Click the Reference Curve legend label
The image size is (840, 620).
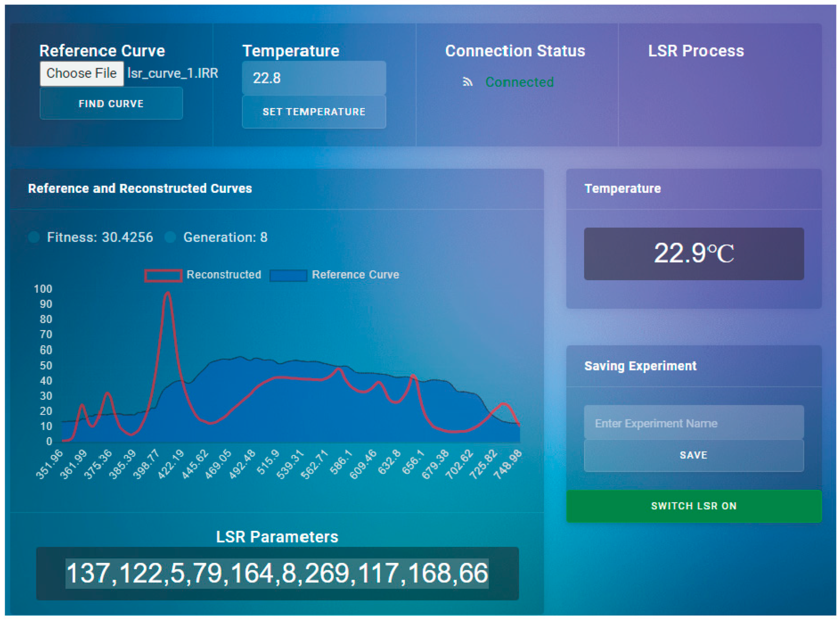(x=355, y=275)
